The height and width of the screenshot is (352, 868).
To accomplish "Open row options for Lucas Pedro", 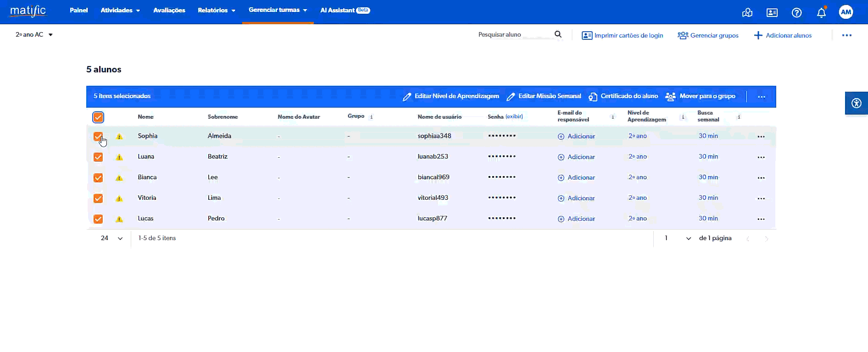I will click(x=761, y=219).
